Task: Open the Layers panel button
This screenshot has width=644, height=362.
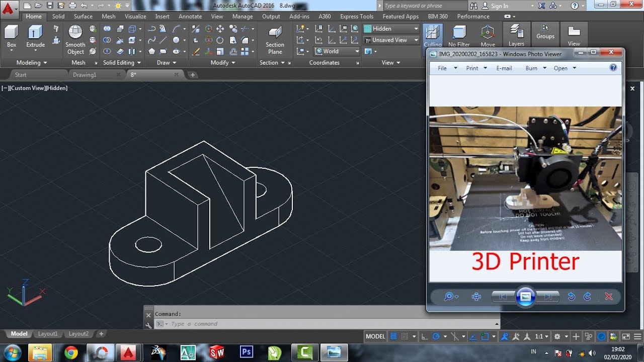Action: coord(516,35)
